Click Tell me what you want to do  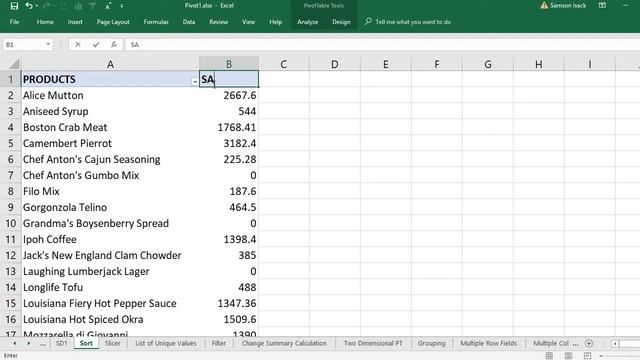click(x=413, y=22)
